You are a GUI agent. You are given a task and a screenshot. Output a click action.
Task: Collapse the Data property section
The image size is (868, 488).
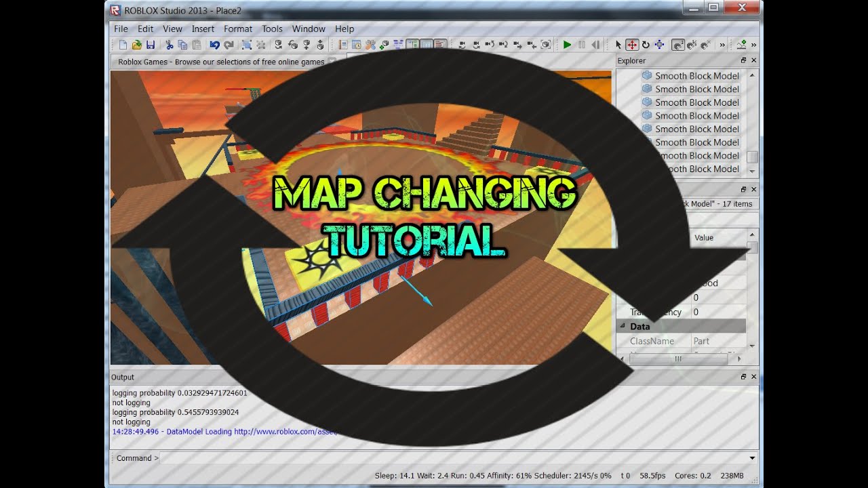pyautogui.click(x=623, y=326)
